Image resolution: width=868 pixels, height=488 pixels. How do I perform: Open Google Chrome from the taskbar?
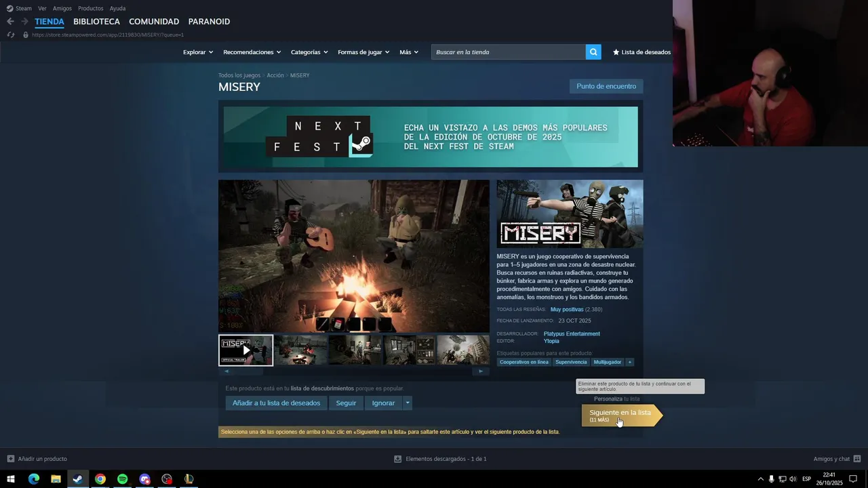click(100, 479)
